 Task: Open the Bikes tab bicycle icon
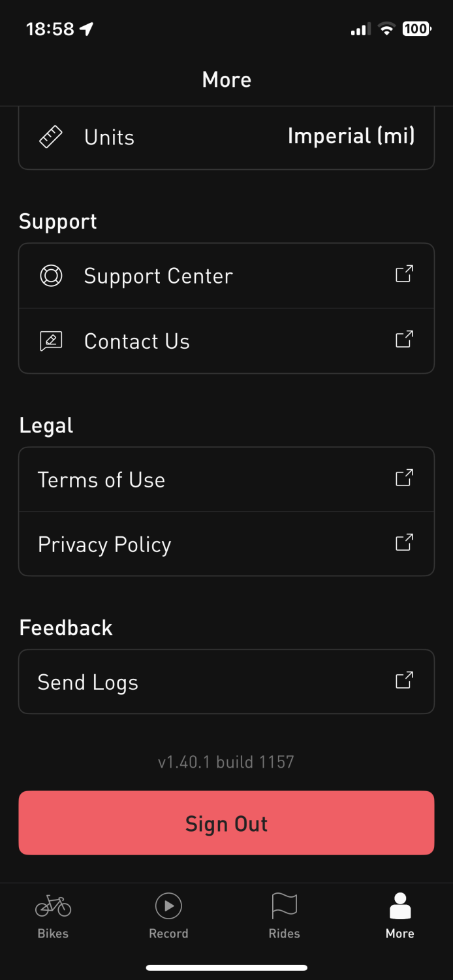click(x=53, y=906)
